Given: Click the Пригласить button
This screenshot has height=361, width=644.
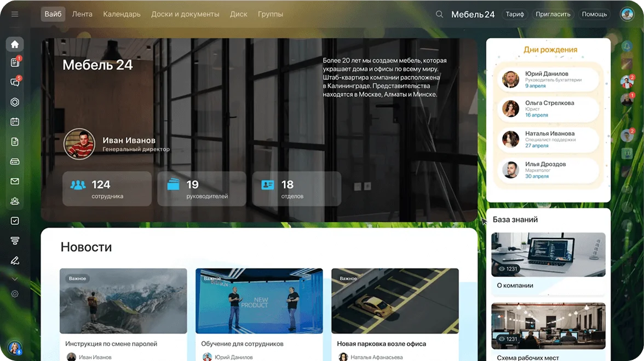Looking at the screenshot, I should coord(553,14).
